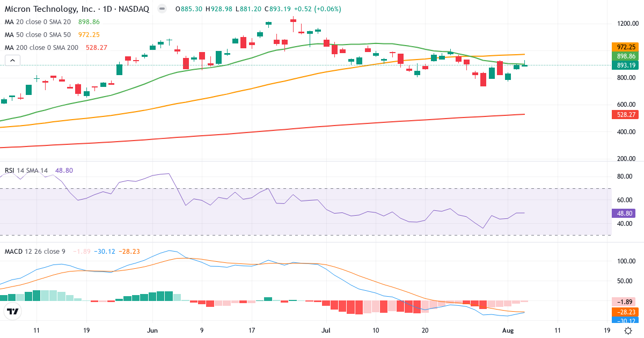
Task: Select the MACD 12 26 close 9 legend
Action: (x=35, y=252)
